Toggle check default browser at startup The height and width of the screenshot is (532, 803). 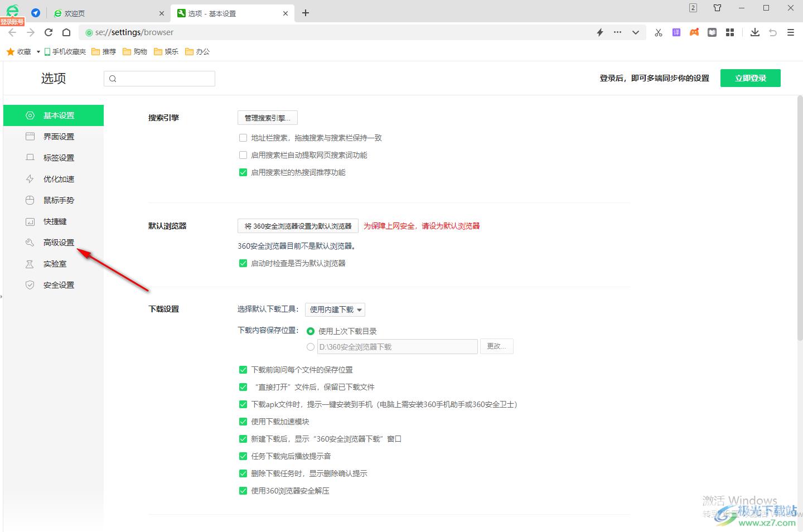coord(243,263)
